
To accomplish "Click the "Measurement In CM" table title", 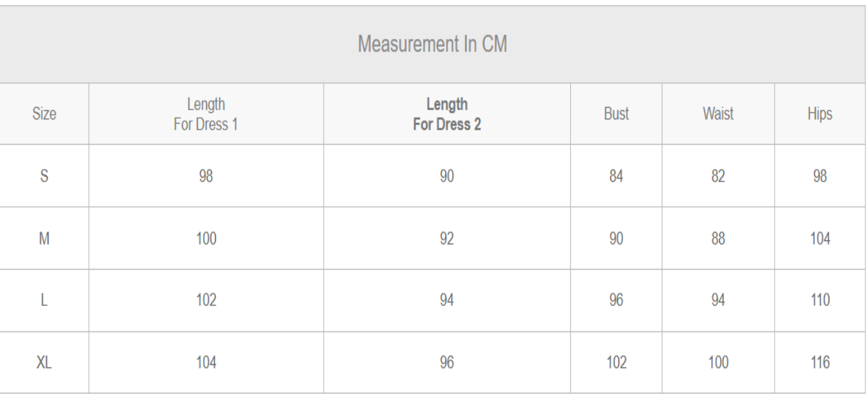I will (x=433, y=45).
